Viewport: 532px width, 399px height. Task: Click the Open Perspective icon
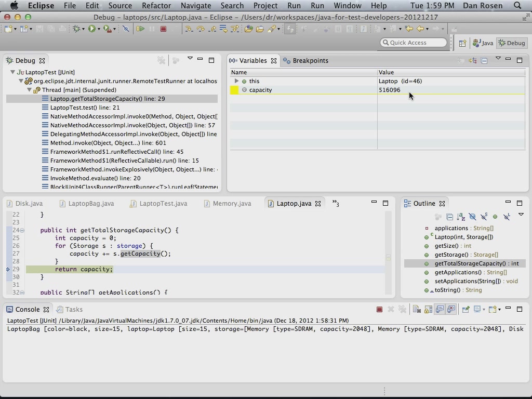462,43
